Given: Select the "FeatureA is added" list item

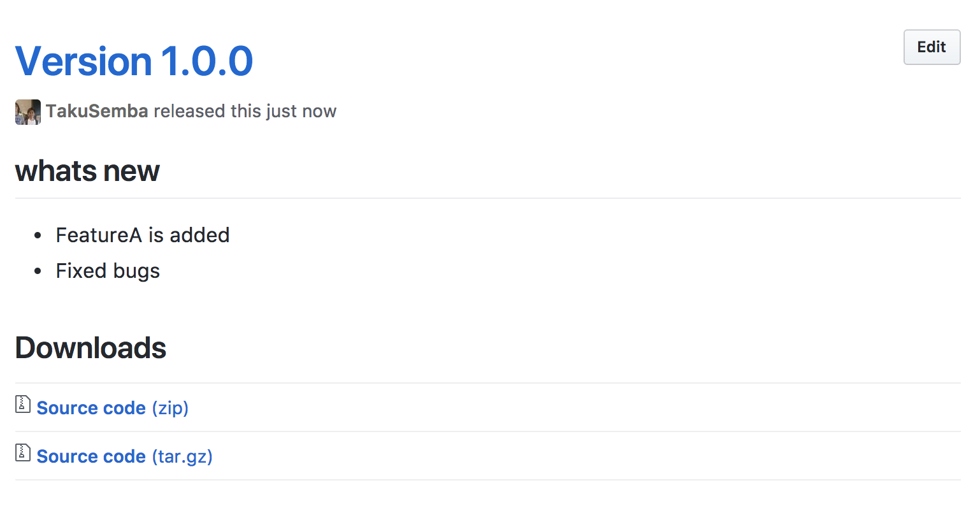Looking at the screenshot, I should (x=143, y=235).
